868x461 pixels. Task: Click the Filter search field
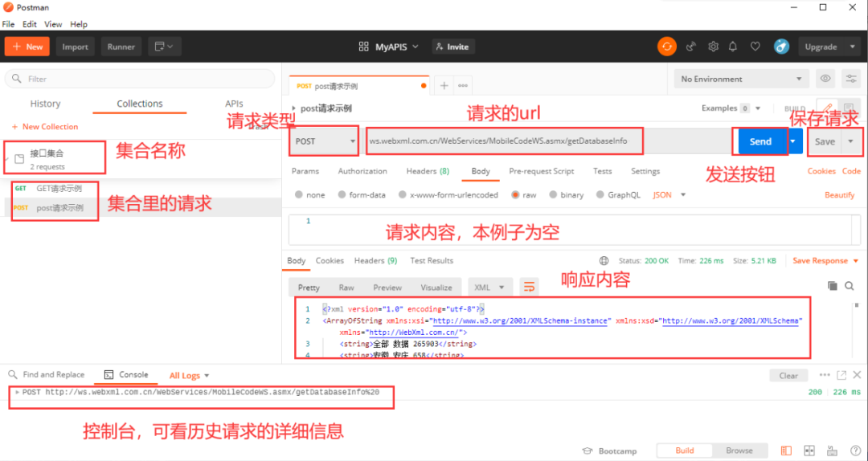click(140, 79)
